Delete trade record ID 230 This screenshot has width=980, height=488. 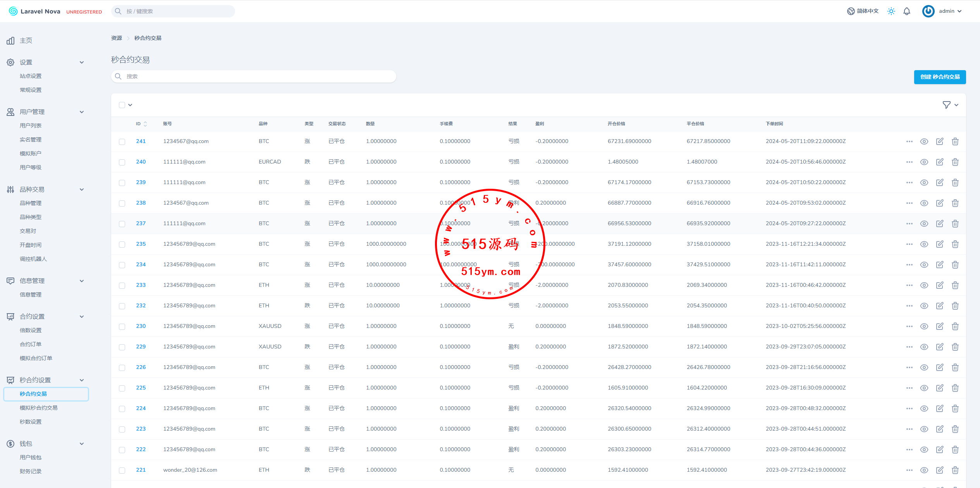[955, 326]
